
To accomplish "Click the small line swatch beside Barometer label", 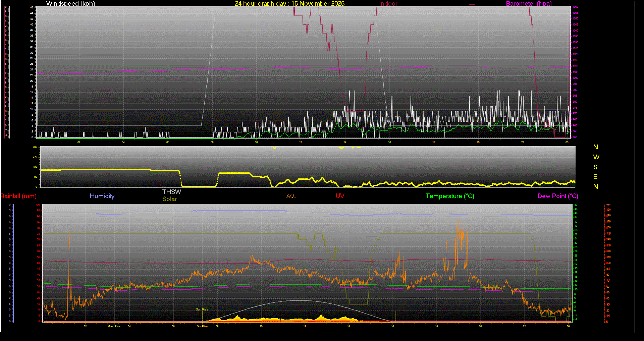I will (472, 5).
